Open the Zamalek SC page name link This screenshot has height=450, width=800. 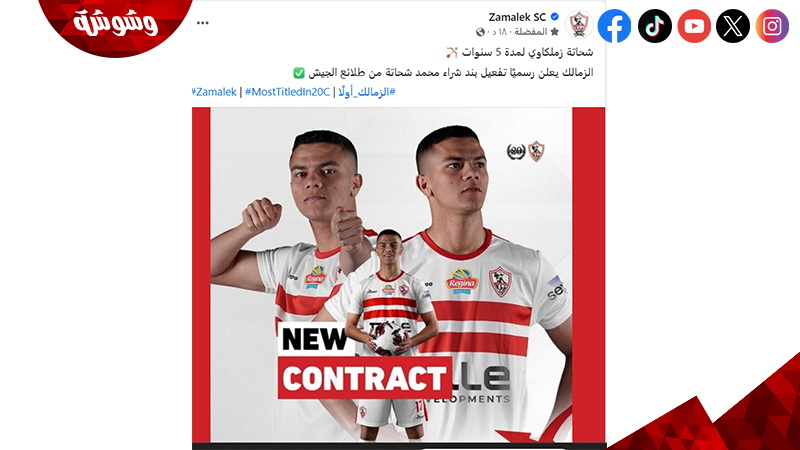517,17
